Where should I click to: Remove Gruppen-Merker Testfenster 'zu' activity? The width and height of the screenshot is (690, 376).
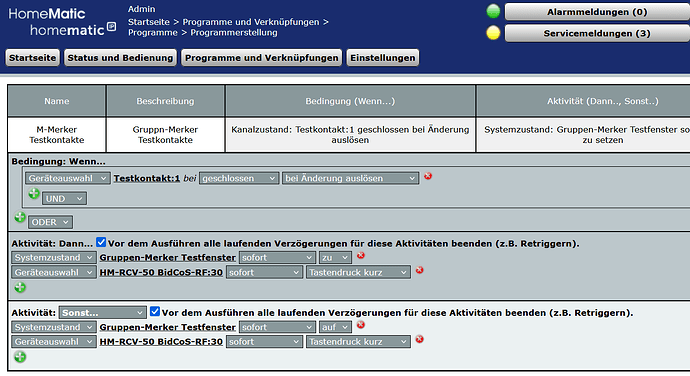coord(361,255)
